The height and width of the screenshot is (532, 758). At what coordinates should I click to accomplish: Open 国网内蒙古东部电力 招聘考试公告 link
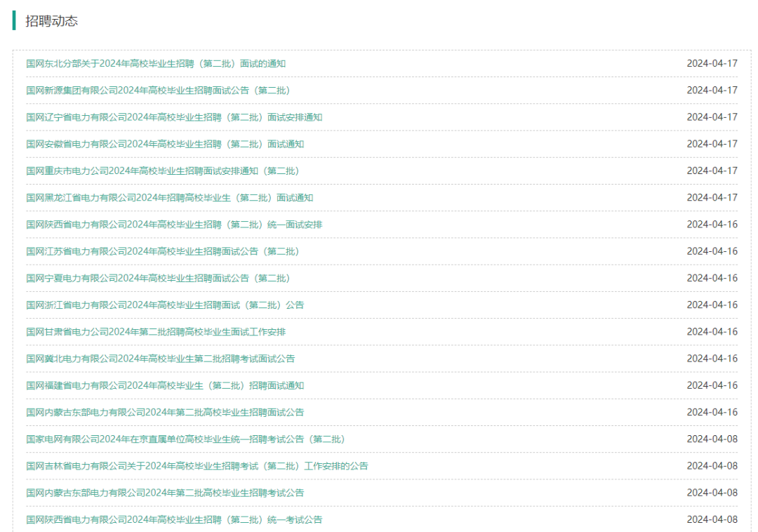[165, 493]
